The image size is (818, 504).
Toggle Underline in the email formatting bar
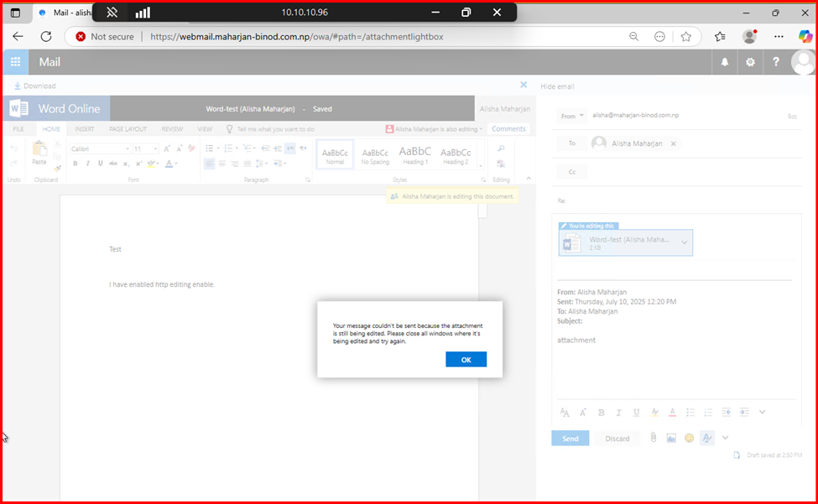click(637, 412)
